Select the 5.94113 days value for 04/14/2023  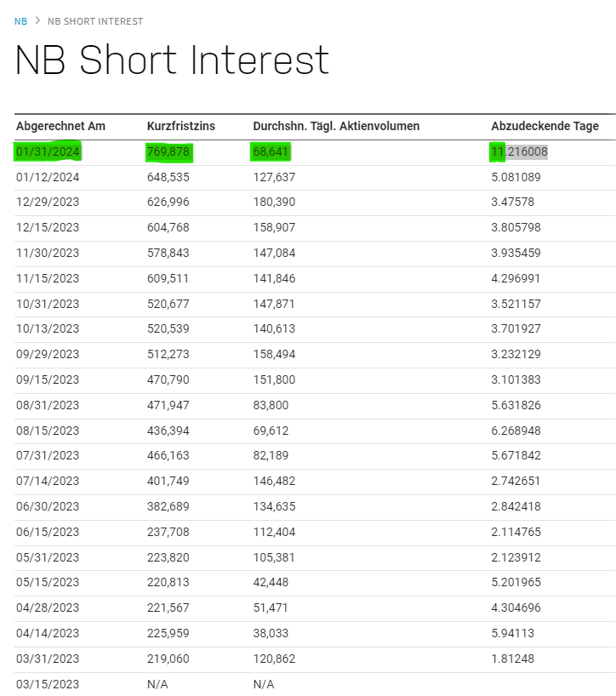point(512,633)
